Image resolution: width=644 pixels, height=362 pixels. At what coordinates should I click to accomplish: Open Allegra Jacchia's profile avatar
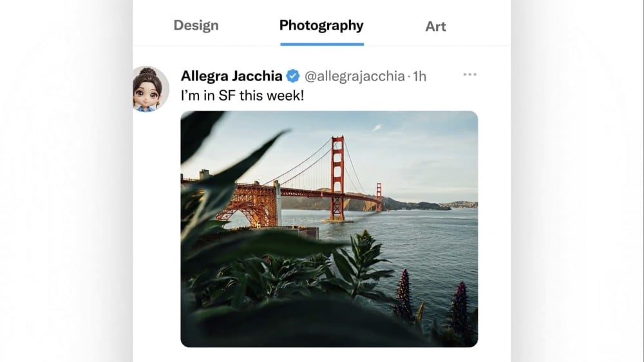click(151, 89)
